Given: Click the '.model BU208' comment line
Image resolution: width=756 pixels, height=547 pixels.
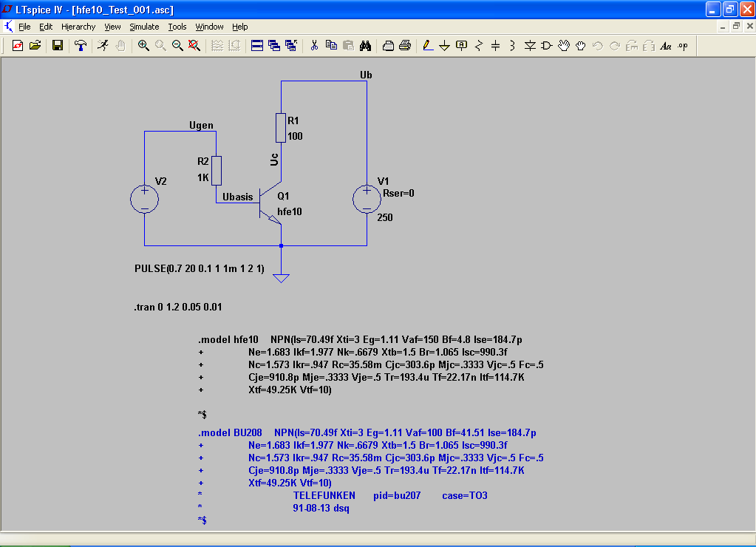Looking at the screenshot, I should [367, 432].
